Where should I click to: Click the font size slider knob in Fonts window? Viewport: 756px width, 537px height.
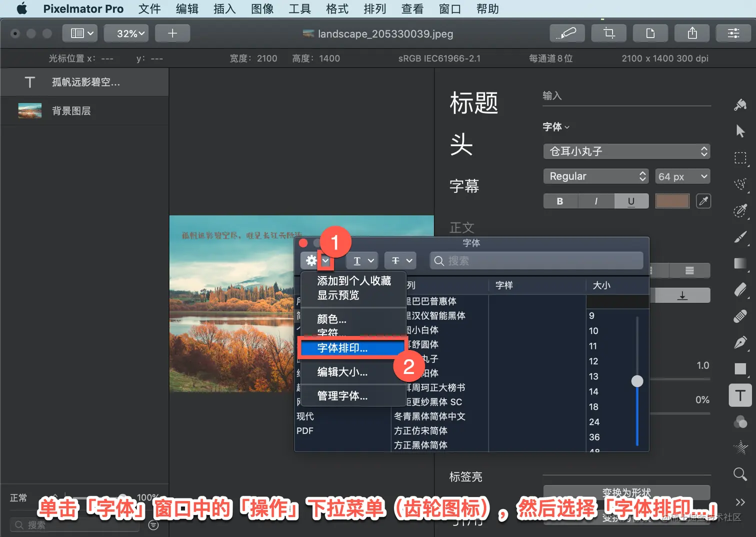coord(637,381)
